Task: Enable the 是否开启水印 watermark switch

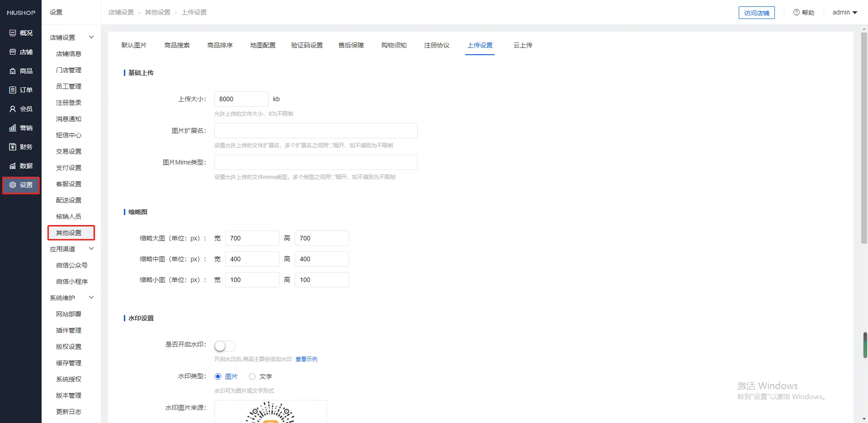Action: [225, 346]
